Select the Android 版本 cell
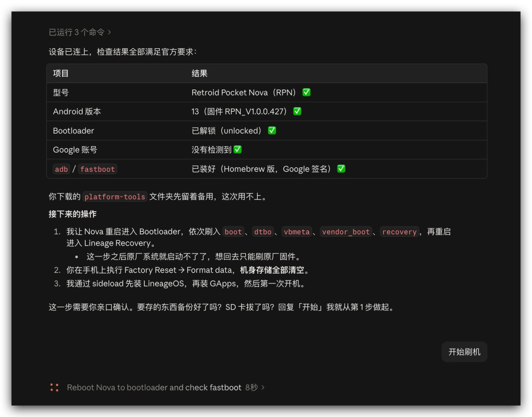532x417 pixels. (77, 111)
